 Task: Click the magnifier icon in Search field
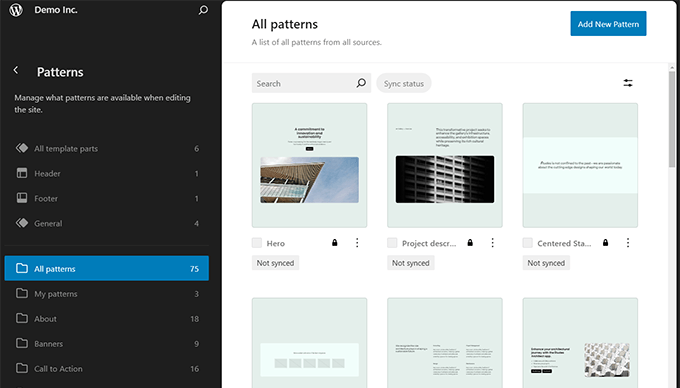coord(361,83)
